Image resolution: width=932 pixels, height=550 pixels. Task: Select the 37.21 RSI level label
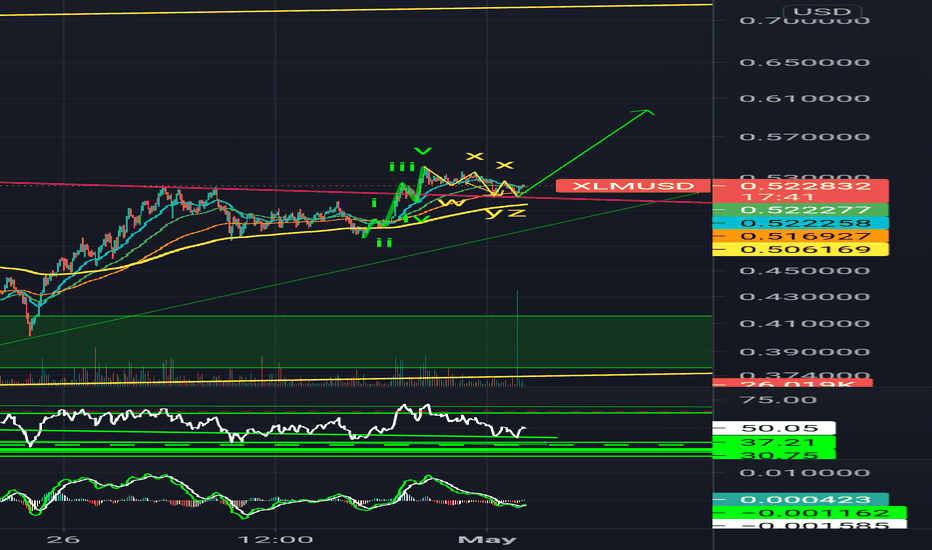(x=774, y=442)
